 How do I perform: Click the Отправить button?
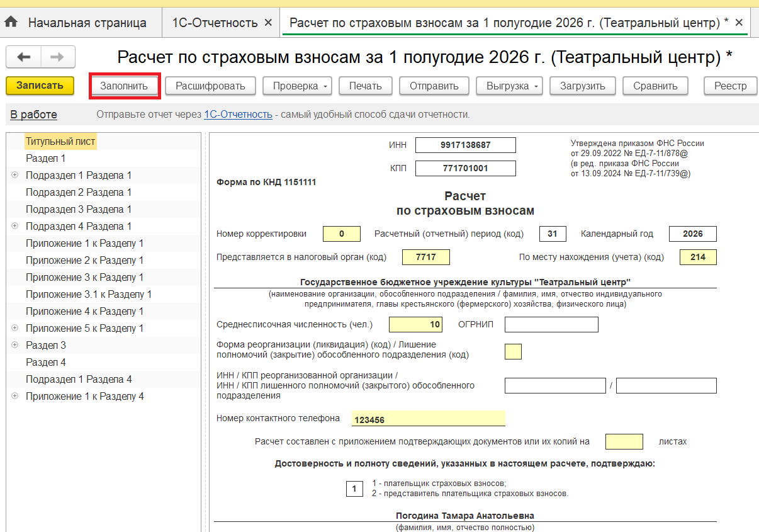click(434, 86)
